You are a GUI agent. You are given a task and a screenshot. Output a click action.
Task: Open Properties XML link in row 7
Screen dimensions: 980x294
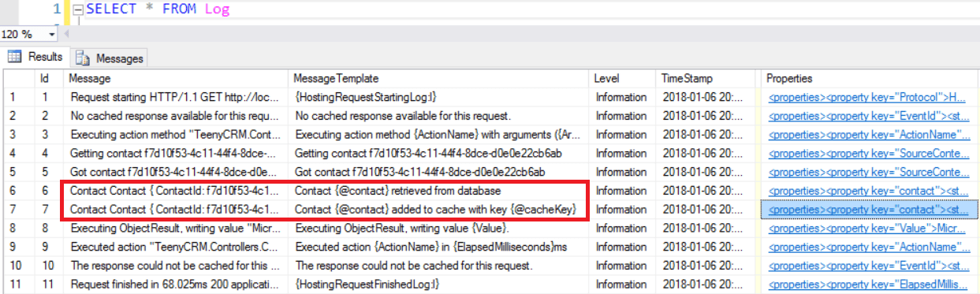tap(869, 210)
